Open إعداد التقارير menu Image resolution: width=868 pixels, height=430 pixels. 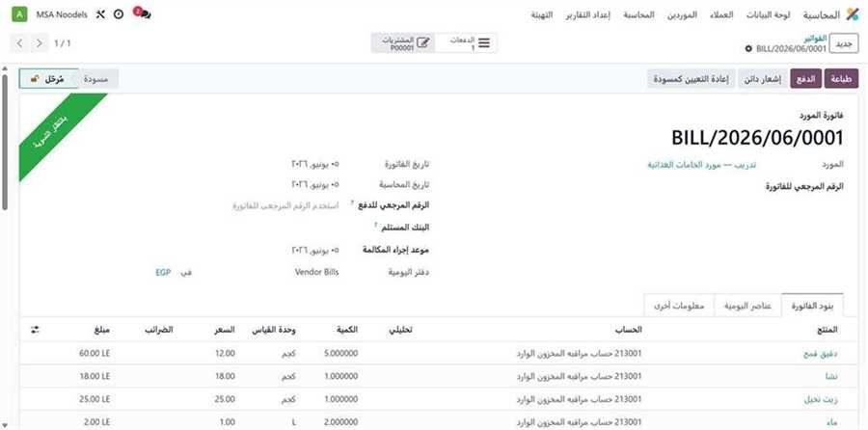[587, 14]
